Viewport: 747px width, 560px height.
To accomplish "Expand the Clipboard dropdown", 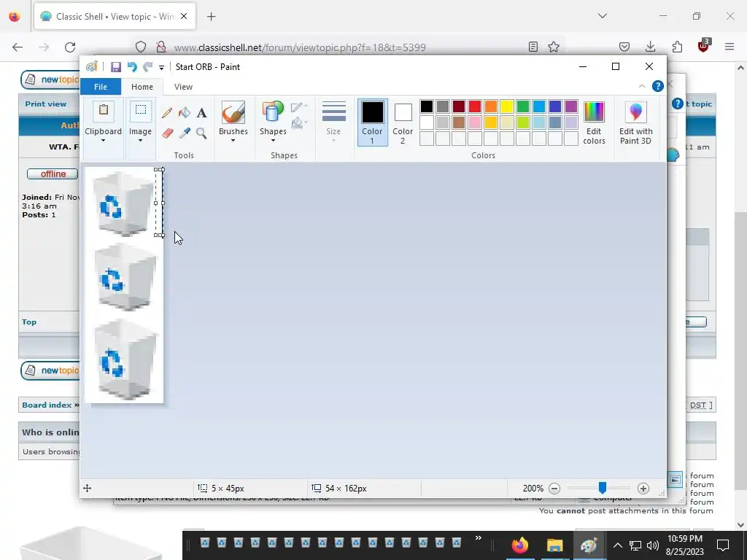I will pos(103,141).
